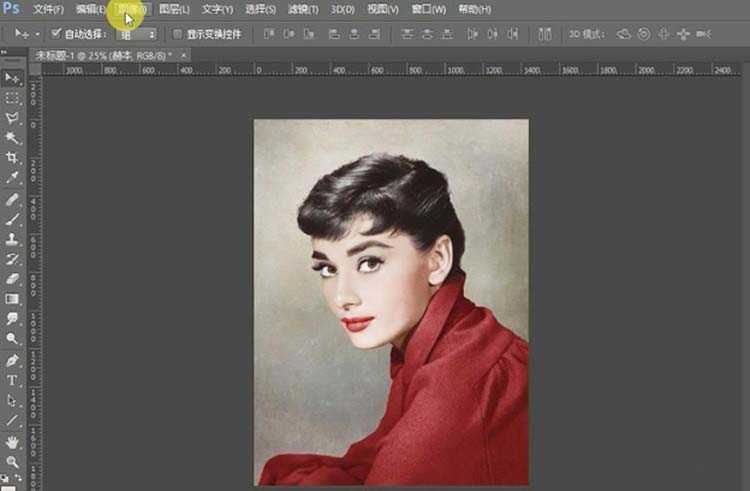Select the Brush tool
The width and height of the screenshot is (750, 491).
point(13,218)
